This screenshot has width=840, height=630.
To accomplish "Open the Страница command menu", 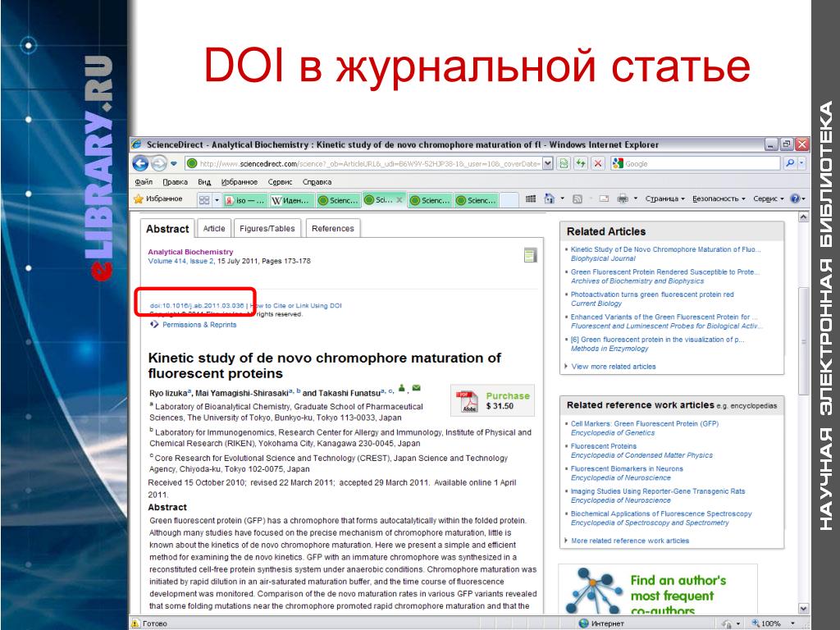I will coord(664,199).
